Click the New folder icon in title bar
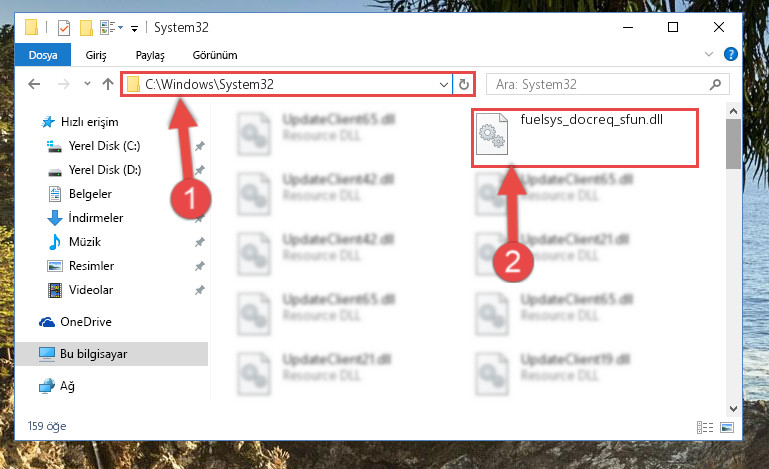Screen dimensions: 769x469 point(86,28)
